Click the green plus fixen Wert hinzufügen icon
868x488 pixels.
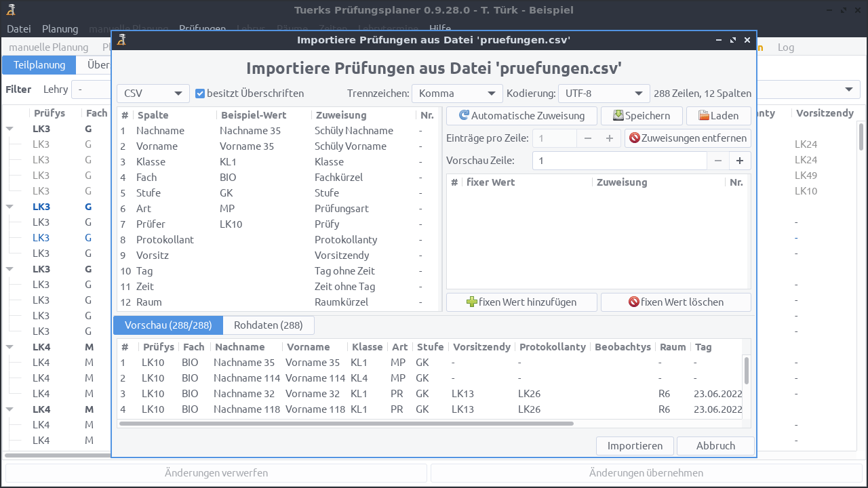click(x=472, y=302)
